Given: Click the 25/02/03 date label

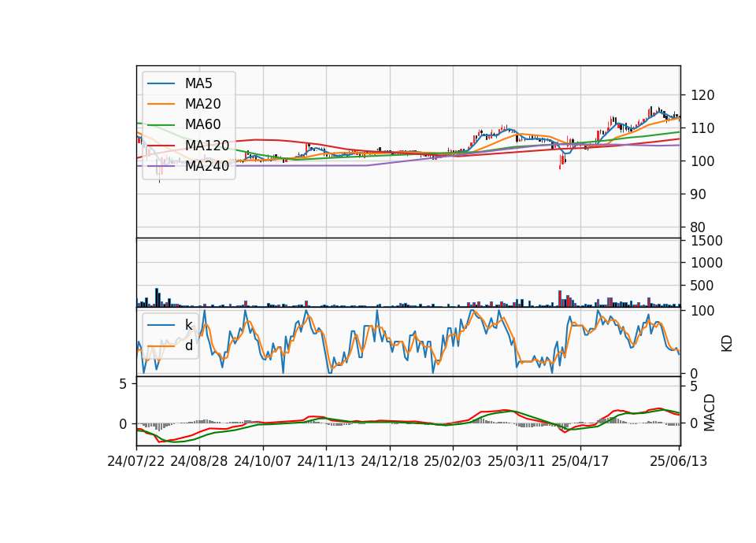Looking at the screenshot, I should (x=453, y=461).
